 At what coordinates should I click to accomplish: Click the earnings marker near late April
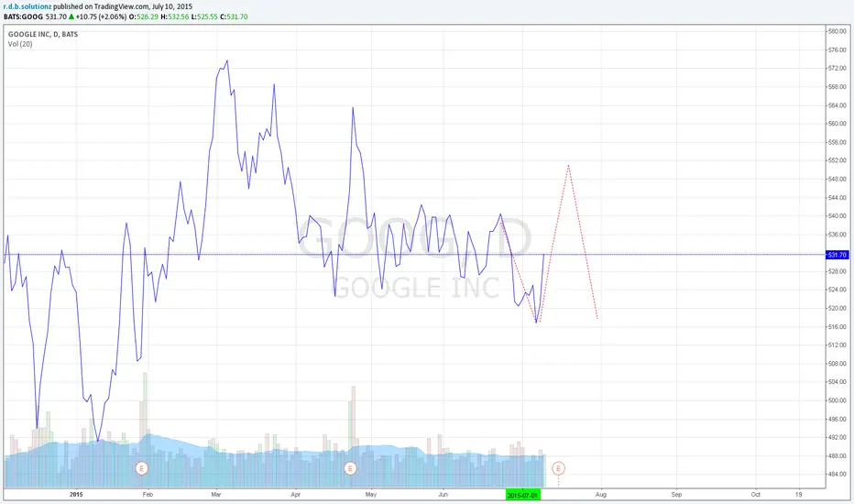[350, 468]
